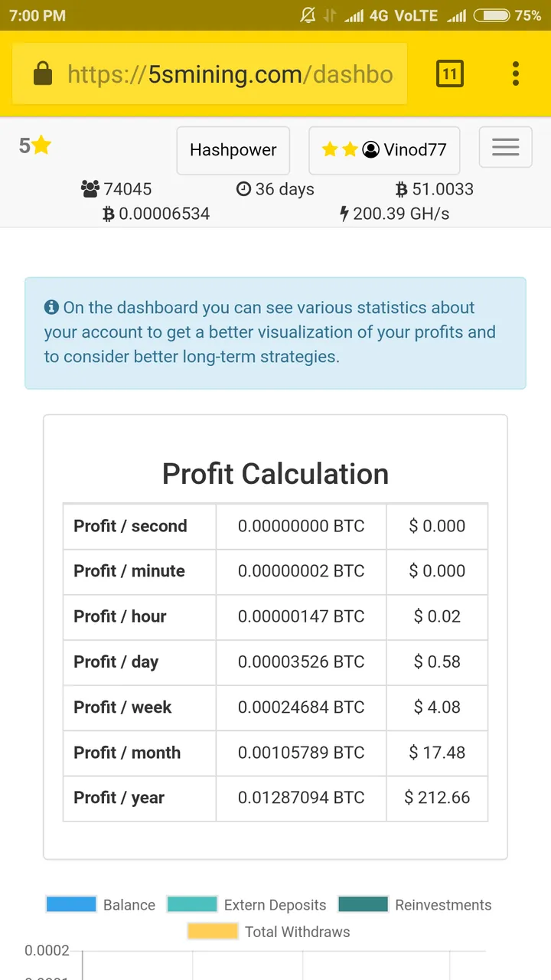Click the info icon in dashboard notice
Screen dimensions: 551x980
point(51,307)
